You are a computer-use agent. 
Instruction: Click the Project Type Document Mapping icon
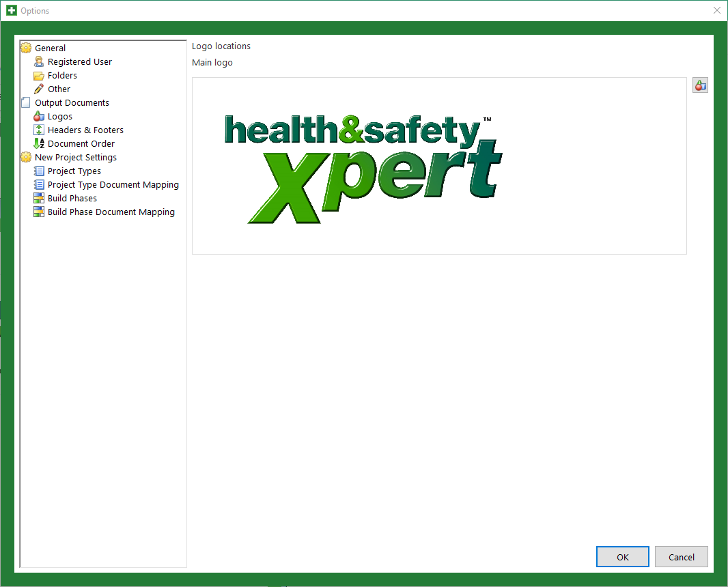(x=39, y=185)
